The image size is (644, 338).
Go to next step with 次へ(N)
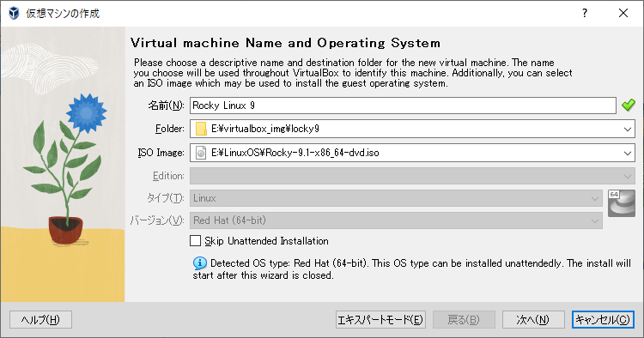point(532,319)
